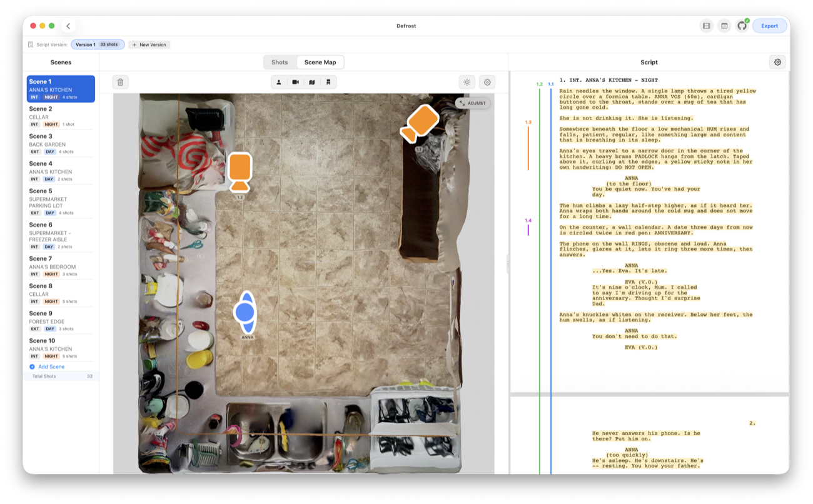Switch to the Scene Map tab
The image size is (813, 504).
coord(320,62)
